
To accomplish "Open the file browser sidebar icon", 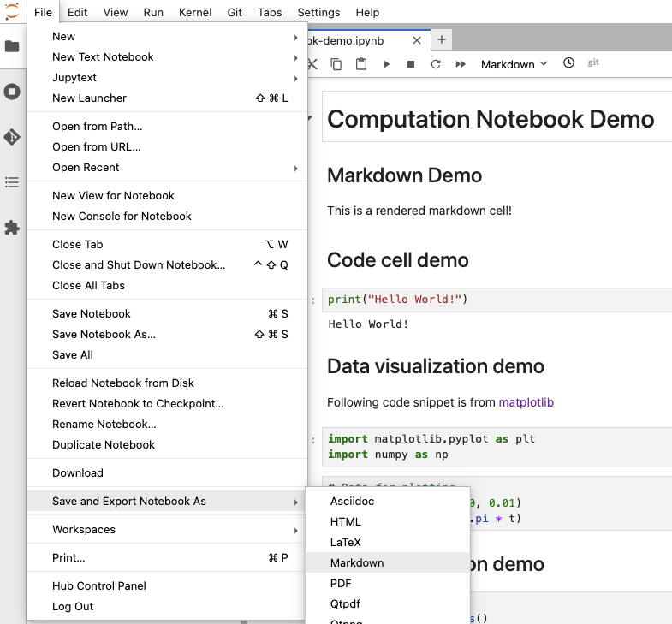I will click(x=12, y=46).
